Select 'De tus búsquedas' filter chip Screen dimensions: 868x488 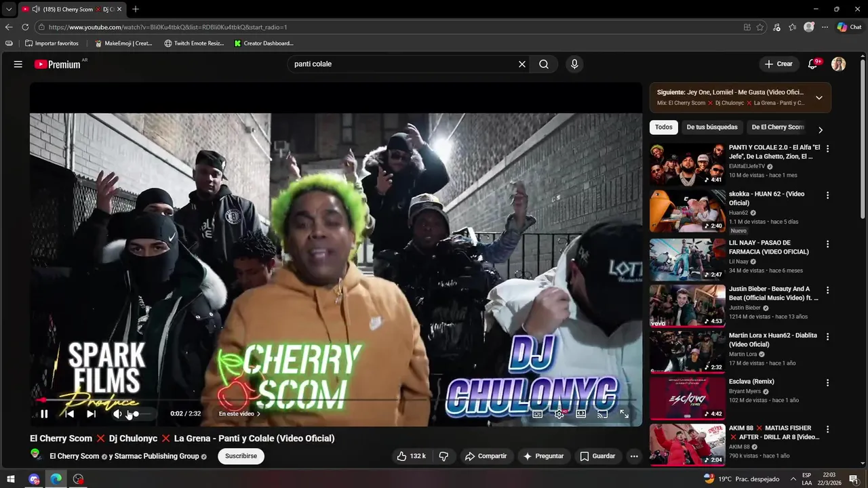tap(712, 127)
